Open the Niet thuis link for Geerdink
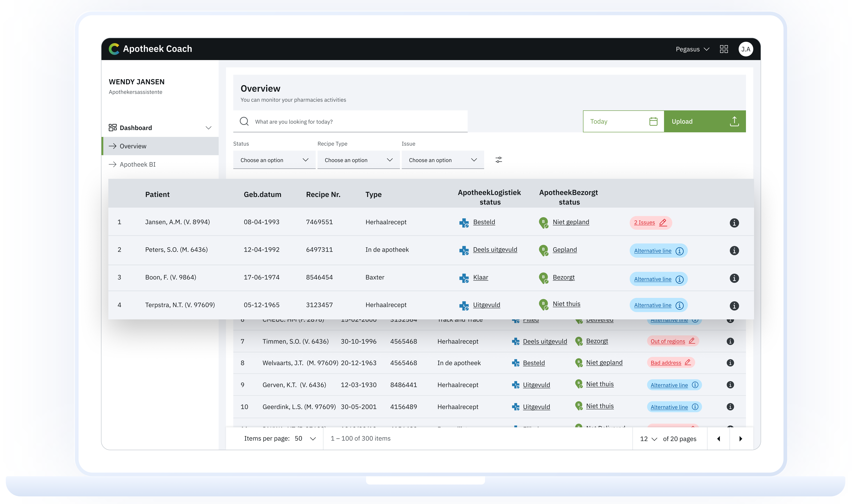The width and height of the screenshot is (852, 504). point(599,406)
